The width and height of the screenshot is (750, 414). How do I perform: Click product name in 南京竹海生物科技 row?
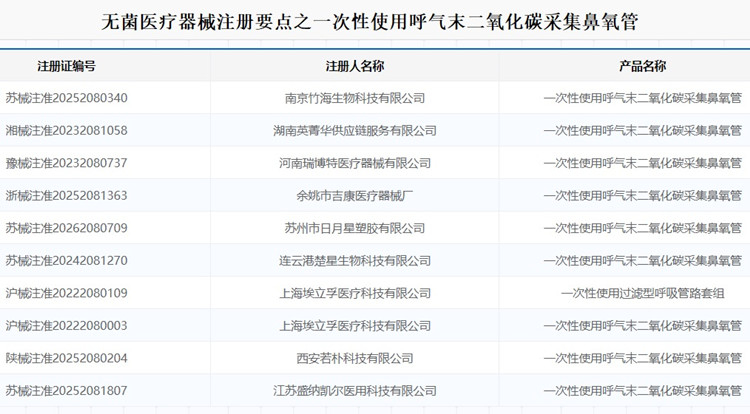[x=642, y=98]
